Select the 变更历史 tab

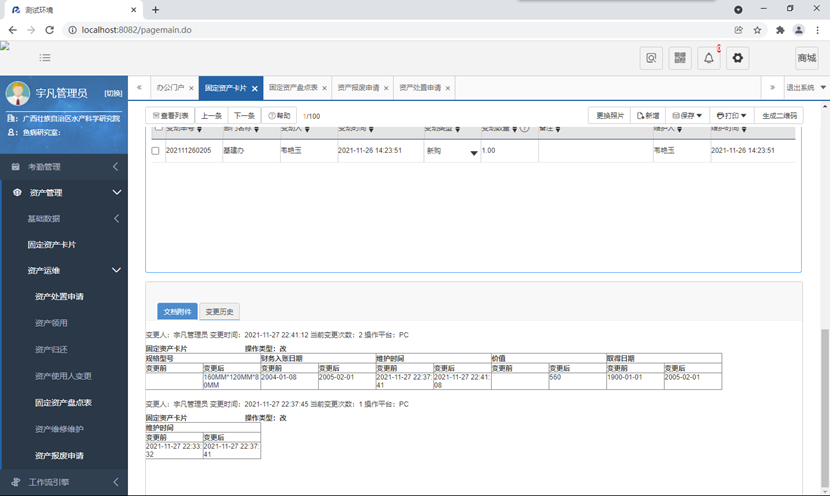click(x=219, y=311)
